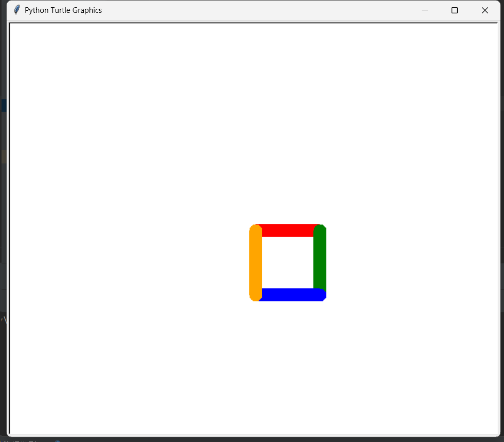Click the orange left side of the square
This screenshot has width=504, height=442.
pos(256,262)
